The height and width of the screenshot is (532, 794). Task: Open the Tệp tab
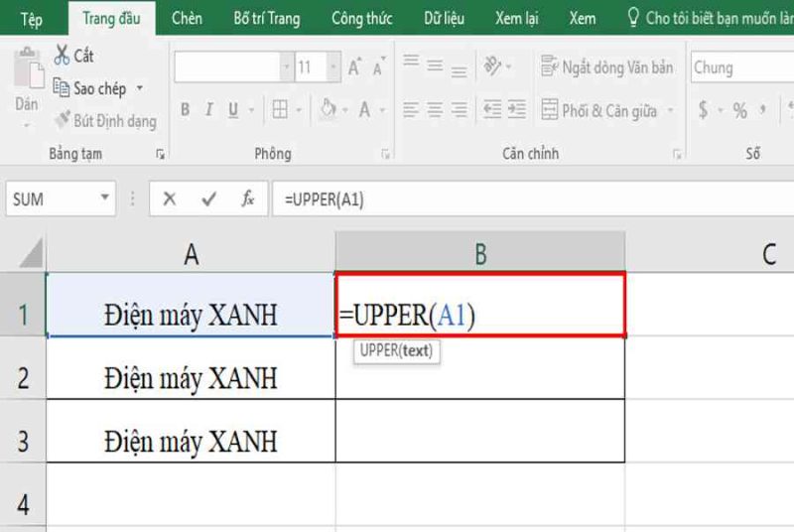click(32, 19)
